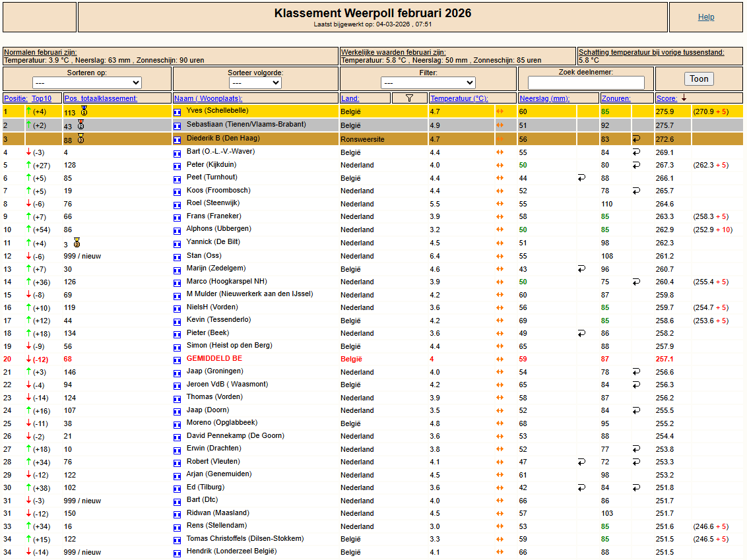This screenshot has width=747, height=560.
Task: Click the gold medal icon next to Yves
Action: click(84, 111)
